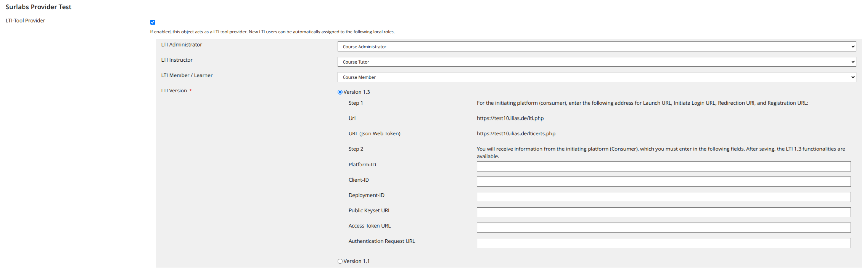Screen dimensions: 868x274
Task: Click the Authentication Request URL label
Action: click(381, 241)
